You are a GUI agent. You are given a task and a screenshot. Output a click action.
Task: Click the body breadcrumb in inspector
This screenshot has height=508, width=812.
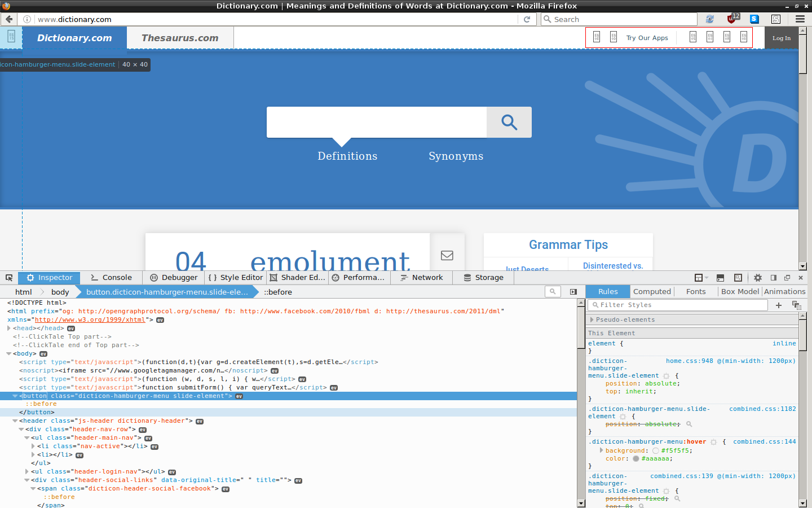(60, 292)
